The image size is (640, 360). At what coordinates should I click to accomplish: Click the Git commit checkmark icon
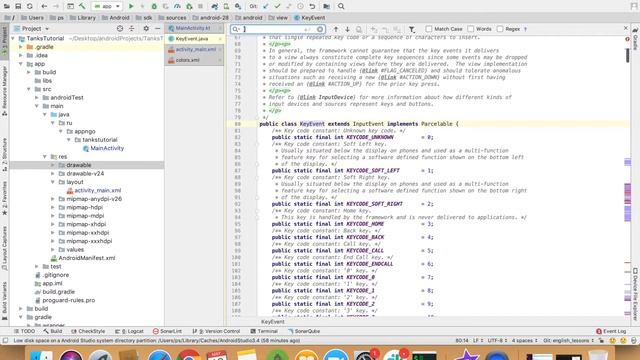277,6
